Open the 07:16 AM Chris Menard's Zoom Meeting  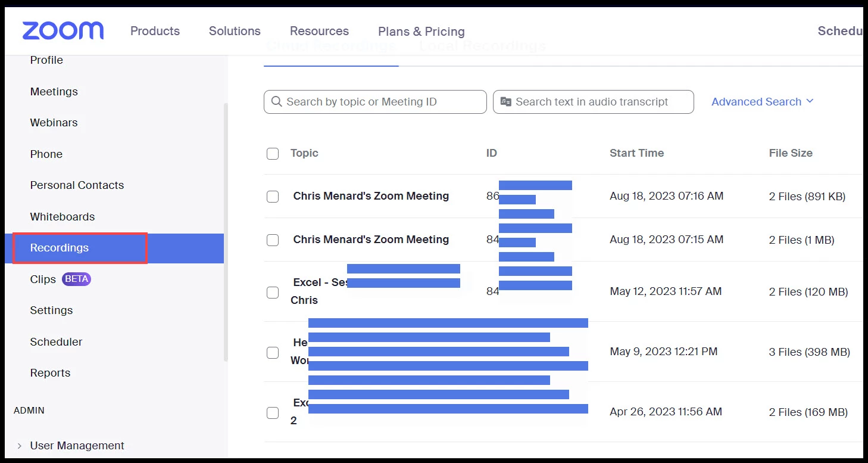pos(371,196)
